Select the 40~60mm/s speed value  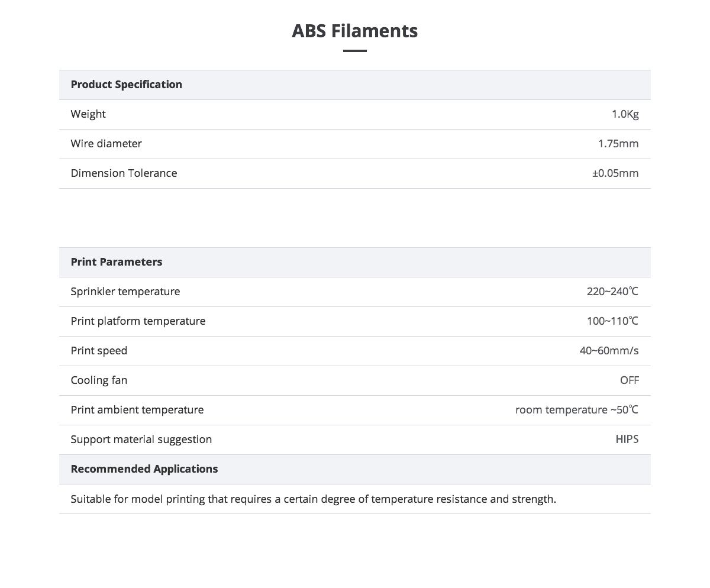pos(609,351)
